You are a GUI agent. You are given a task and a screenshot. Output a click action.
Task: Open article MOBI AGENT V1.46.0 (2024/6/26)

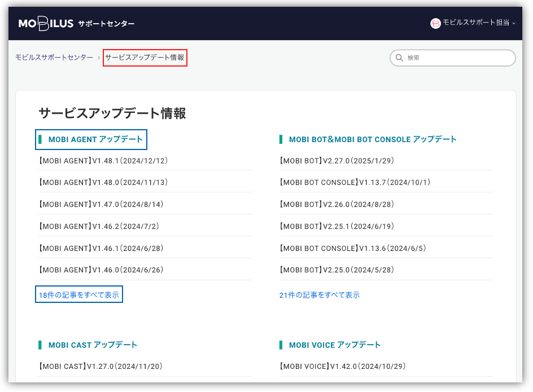click(x=101, y=270)
